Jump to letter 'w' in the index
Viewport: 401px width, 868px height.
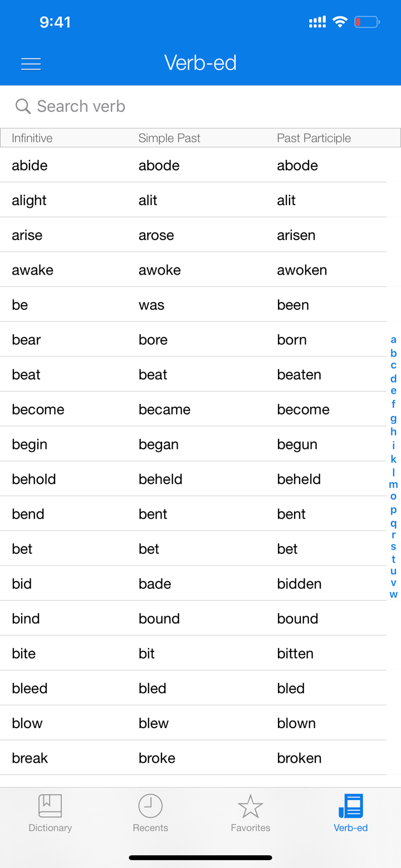(x=393, y=593)
